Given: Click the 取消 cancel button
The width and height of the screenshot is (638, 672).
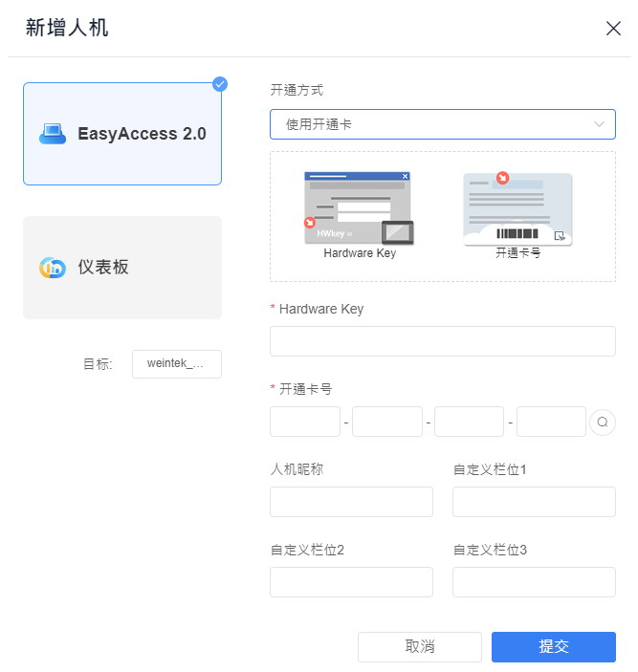Looking at the screenshot, I should 420,647.
